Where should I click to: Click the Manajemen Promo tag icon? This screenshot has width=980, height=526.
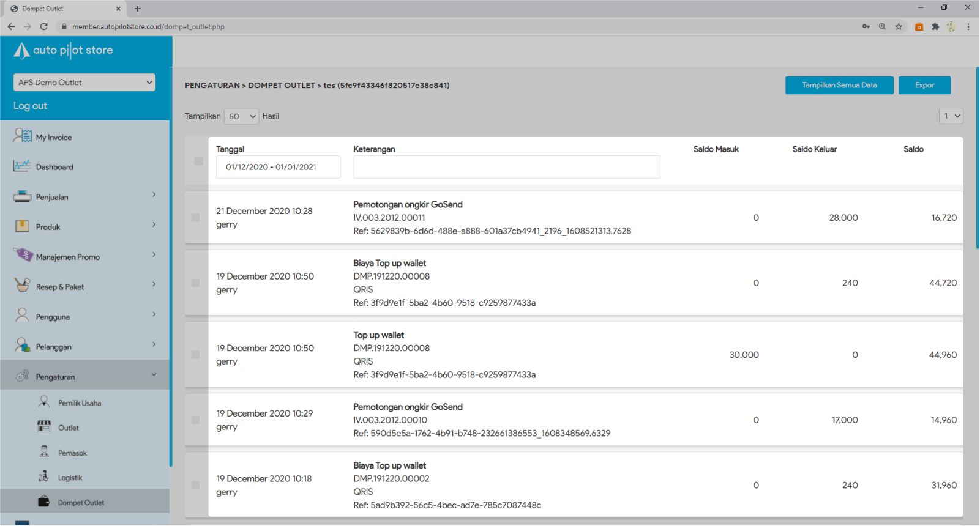click(23, 255)
